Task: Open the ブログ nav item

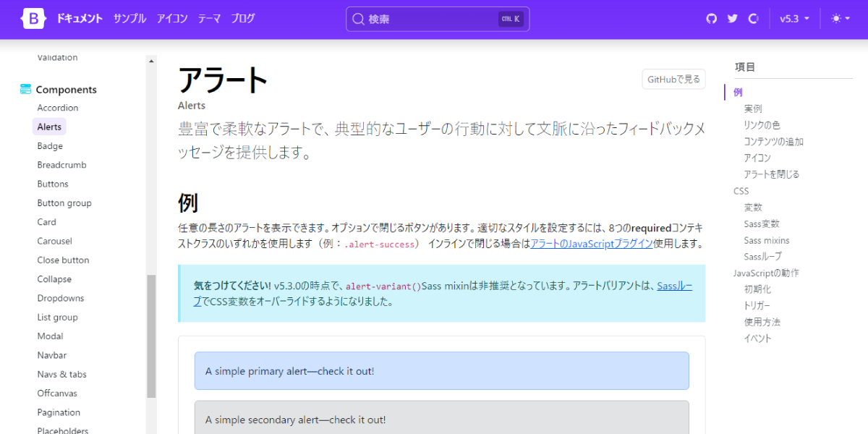Action: [243, 19]
